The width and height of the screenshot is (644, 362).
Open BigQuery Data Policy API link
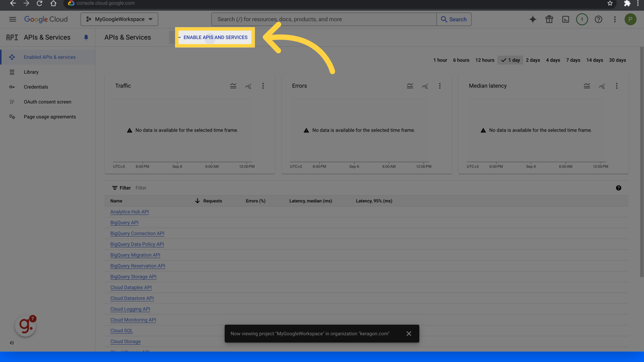[137, 244]
